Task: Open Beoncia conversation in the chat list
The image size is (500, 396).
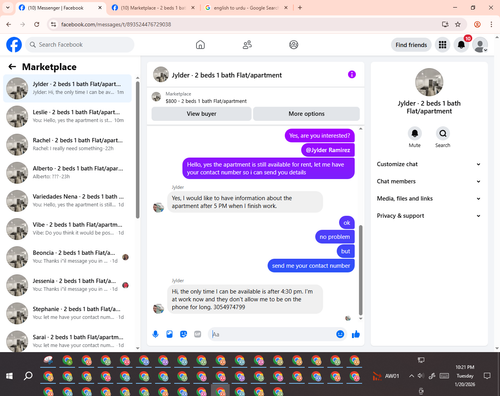Action: (x=67, y=257)
